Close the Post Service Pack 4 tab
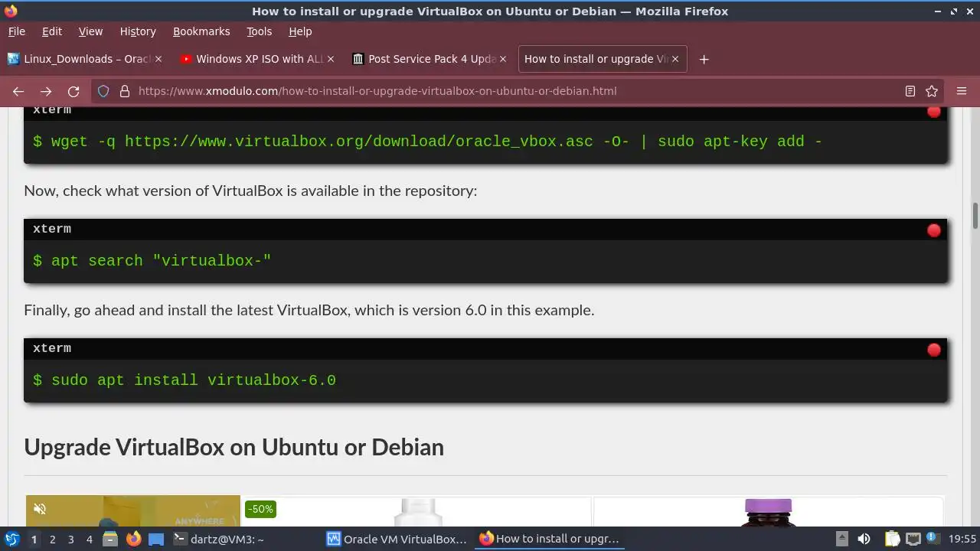 click(x=503, y=59)
